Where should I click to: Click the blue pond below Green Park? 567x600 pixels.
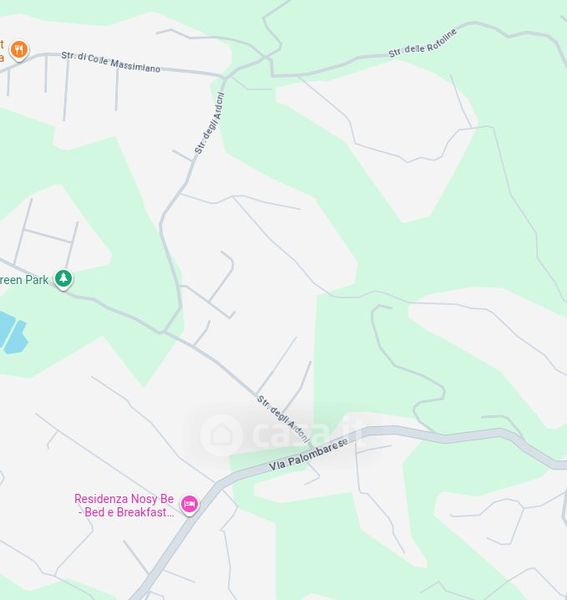(x=13, y=332)
